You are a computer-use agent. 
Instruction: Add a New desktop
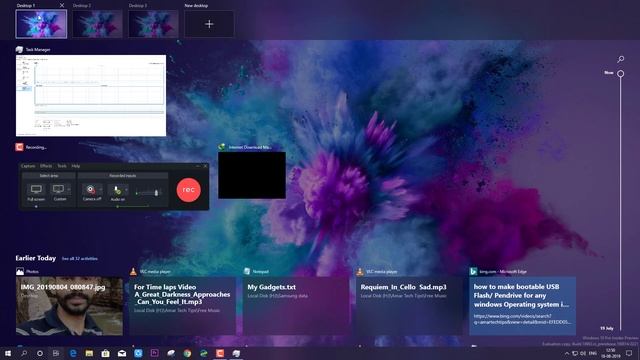pos(209,24)
